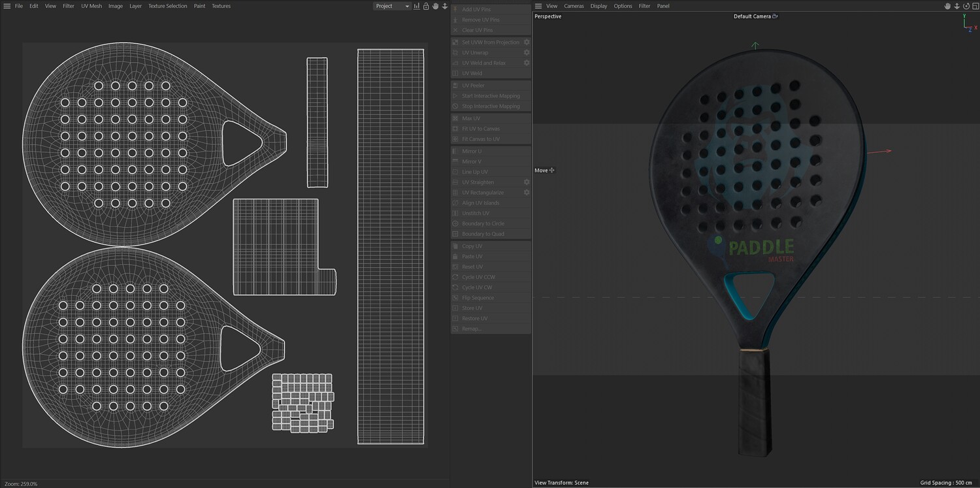Click the Add UV Pins command
Screen dimensions: 980x488
click(491, 9)
